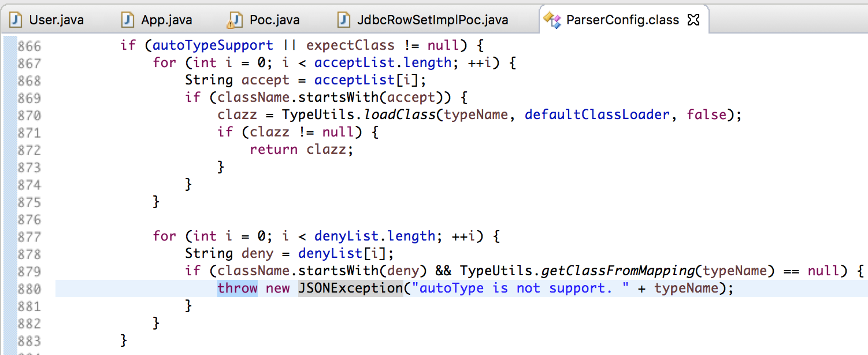Click acceptList.length in the for loop

(383, 62)
